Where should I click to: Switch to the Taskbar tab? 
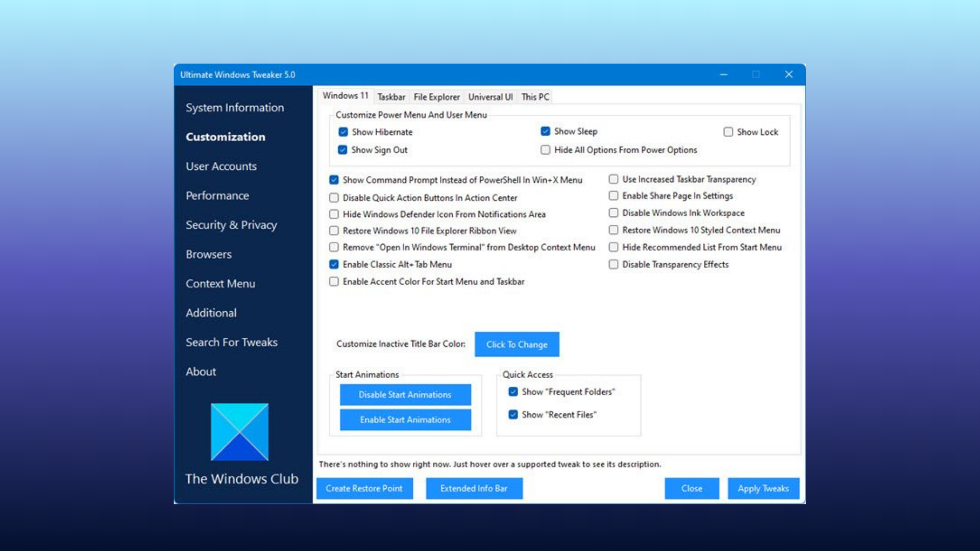[391, 97]
